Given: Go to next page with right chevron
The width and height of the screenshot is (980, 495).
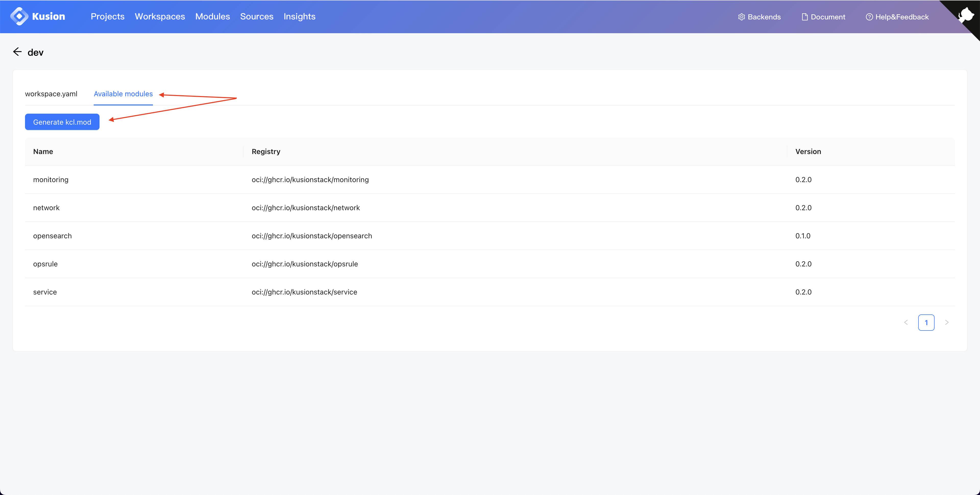Looking at the screenshot, I should [947, 323].
